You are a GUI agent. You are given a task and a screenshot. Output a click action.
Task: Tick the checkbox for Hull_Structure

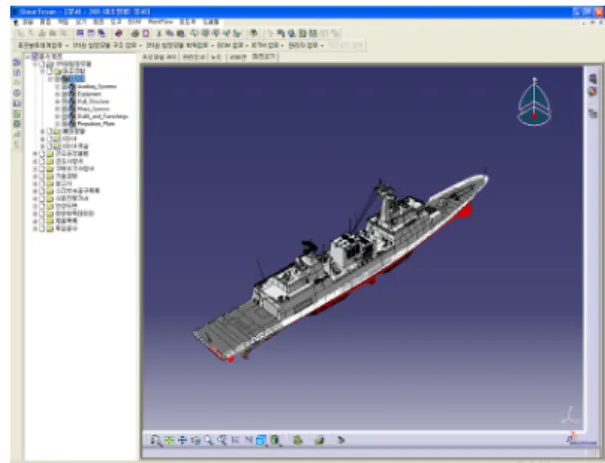[x=65, y=101]
